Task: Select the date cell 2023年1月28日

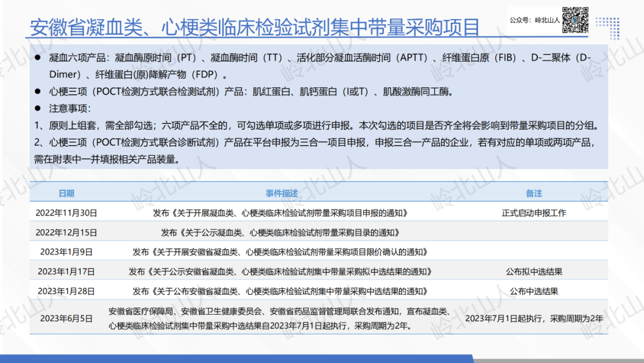Action: (66, 291)
